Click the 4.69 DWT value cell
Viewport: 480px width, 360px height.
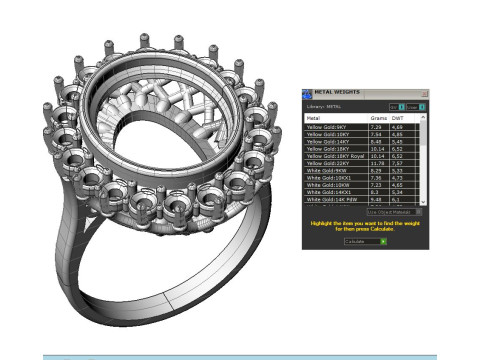(402, 127)
